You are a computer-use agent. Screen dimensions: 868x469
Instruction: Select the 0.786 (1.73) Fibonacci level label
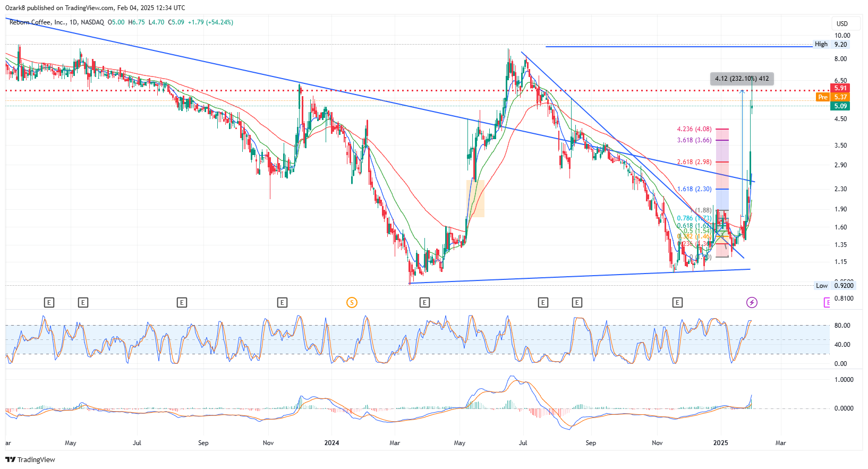tap(694, 218)
